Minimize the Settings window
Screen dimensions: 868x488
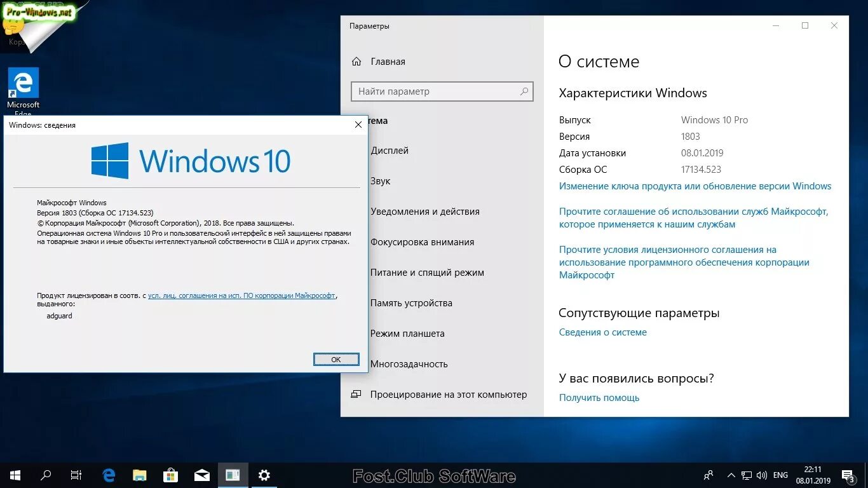pos(776,25)
